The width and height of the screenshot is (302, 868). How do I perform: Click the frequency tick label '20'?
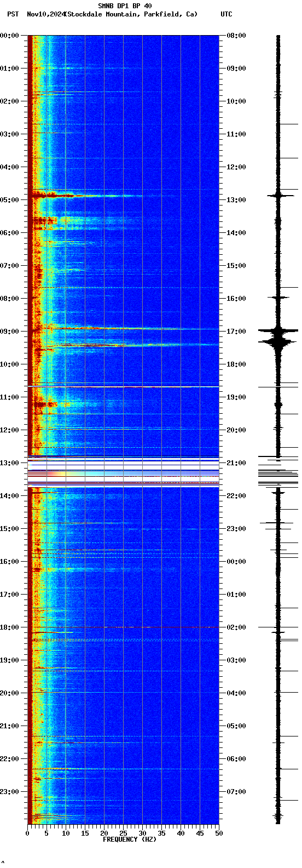(104, 833)
